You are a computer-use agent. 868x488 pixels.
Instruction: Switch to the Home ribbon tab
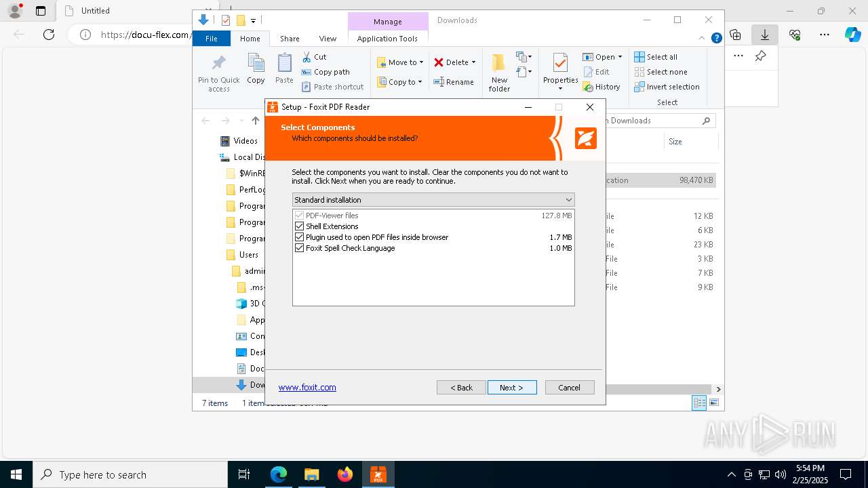click(250, 39)
